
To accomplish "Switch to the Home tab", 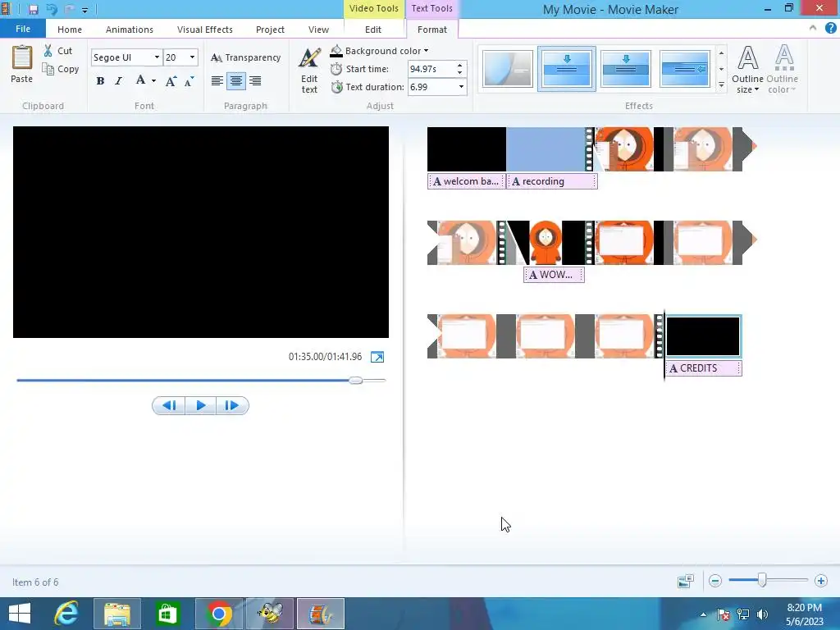I will pos(70,30).
